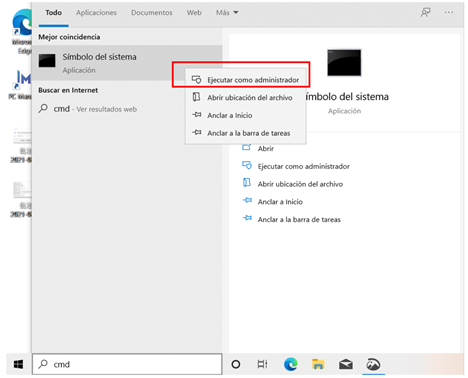The image size is (468, 378).
Task: Click the large command prompt icon in preview
Action: tap(344, 63)
